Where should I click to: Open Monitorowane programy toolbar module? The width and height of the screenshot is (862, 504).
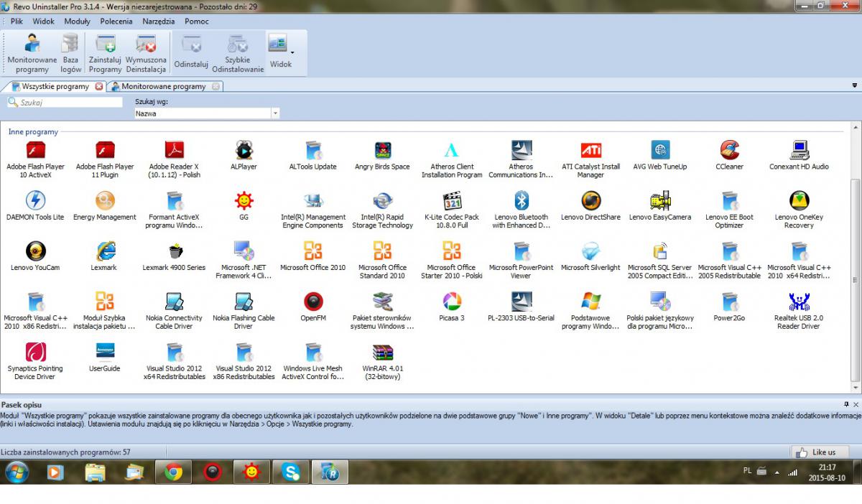32,53
